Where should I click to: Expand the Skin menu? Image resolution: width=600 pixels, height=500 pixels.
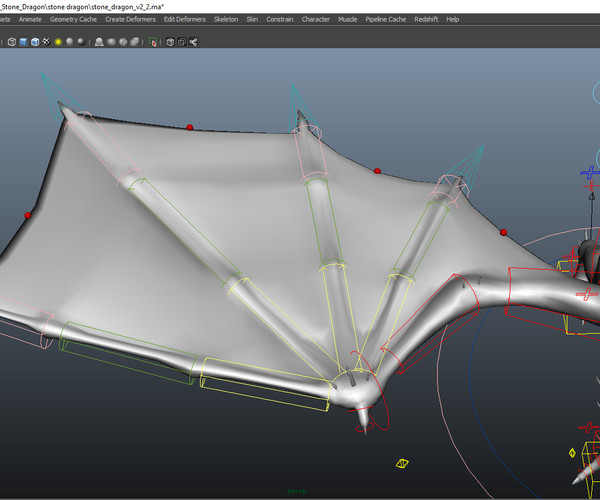tap(252, 19)
